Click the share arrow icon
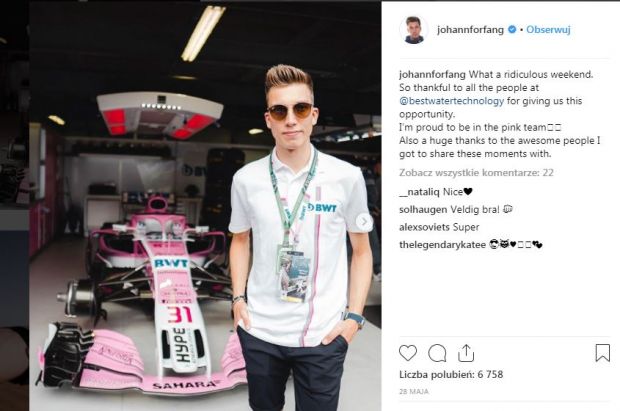The width and height of the screenshot is (620, 411). (x=466, y=353)
